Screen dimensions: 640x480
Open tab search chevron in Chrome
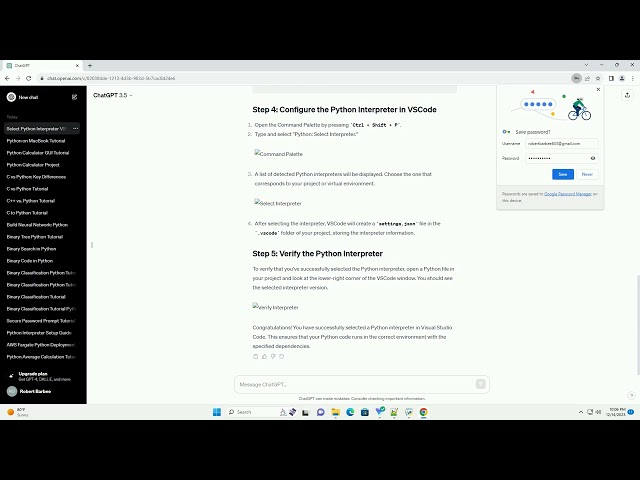[587, 65]
